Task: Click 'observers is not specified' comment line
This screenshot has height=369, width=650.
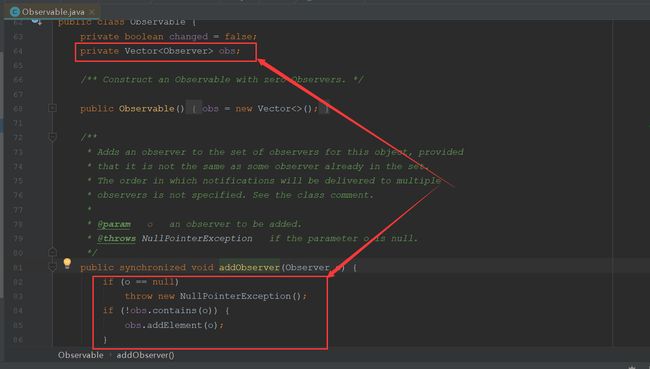Action: (x=230, y=195)
